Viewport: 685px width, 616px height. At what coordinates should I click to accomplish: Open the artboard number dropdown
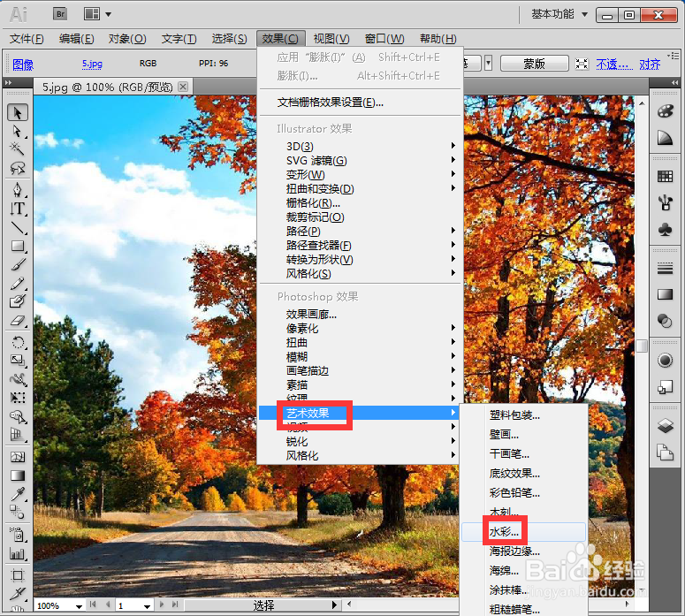[x=148, y=606]
